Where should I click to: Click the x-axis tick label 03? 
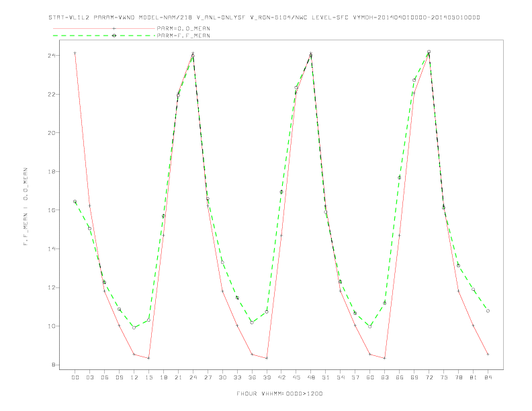pos(89,377)
